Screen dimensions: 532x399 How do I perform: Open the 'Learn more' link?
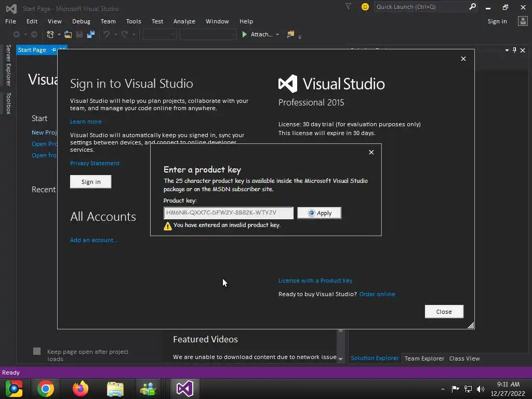coord(86,122)
